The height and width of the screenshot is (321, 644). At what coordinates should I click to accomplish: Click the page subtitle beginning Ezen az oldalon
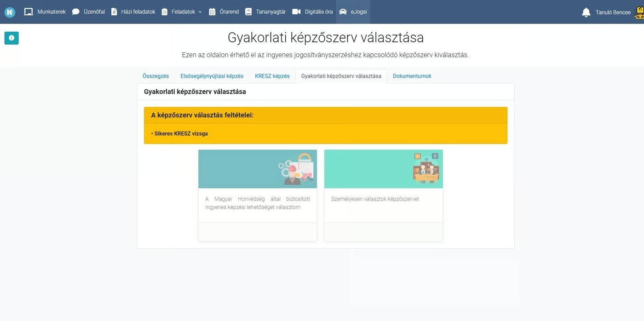(325, 55)
